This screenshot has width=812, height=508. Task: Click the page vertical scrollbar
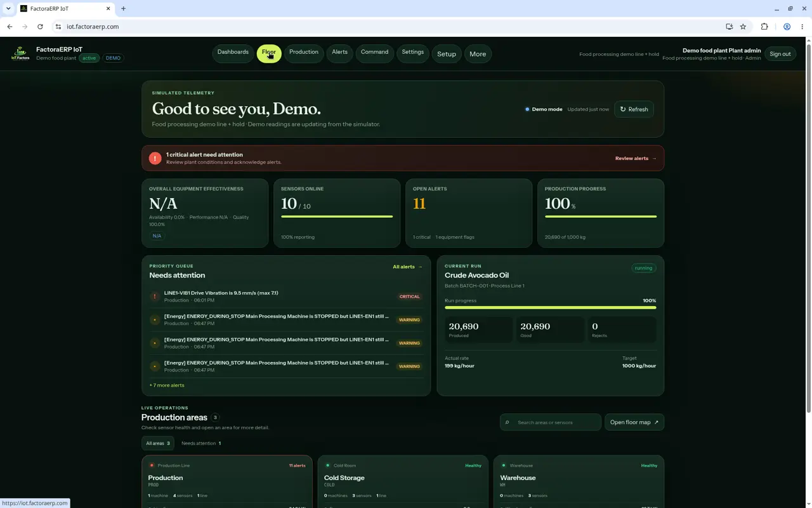point(808,229)
